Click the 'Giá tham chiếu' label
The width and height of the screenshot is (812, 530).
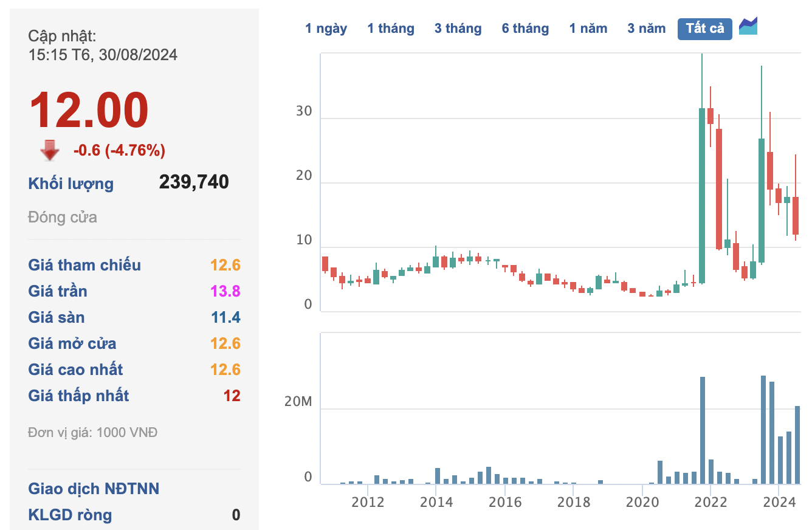click(x=84, y=265)
